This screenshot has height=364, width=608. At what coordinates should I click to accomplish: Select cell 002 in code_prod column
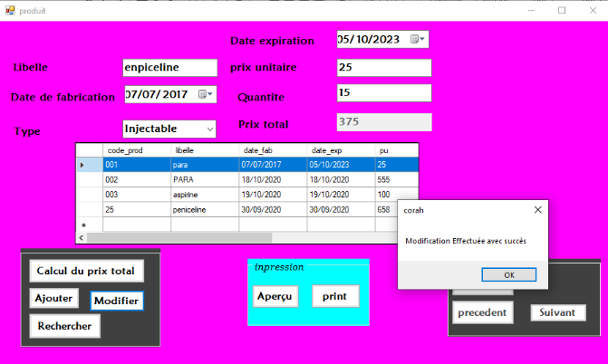coord(137,180)
